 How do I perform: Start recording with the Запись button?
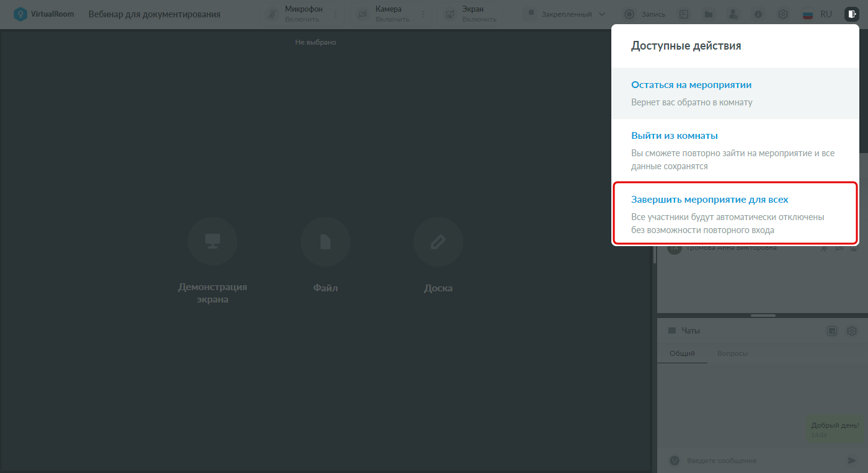coord(645,14)
